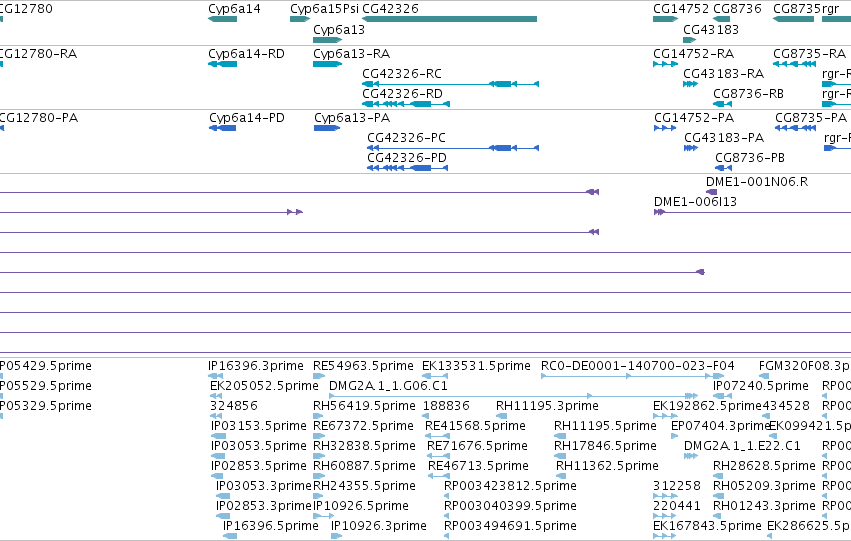Click the CG43183 gene label
Image resolution: width=851 pixels, height=541 pixels.
711,30
